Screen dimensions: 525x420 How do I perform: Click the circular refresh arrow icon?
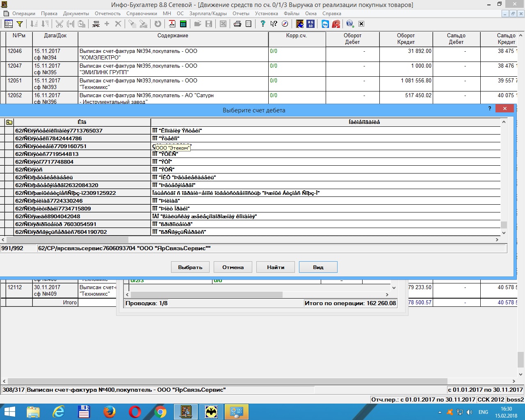(158, 24)
